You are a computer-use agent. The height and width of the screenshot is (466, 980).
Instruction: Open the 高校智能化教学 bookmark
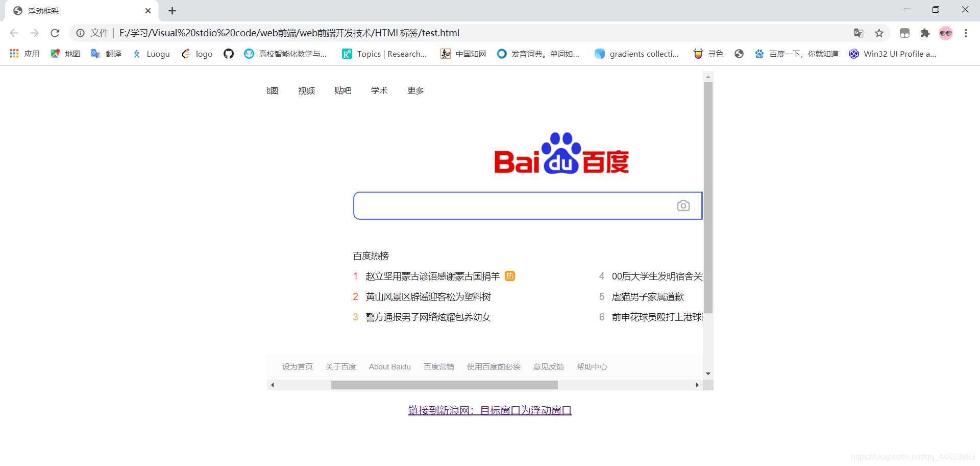(285, 54)
